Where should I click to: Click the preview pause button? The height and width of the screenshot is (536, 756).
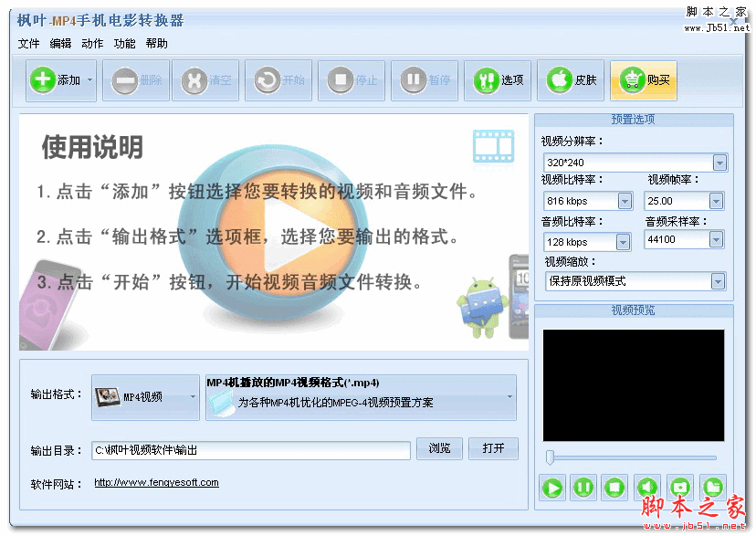pos(583,488)
